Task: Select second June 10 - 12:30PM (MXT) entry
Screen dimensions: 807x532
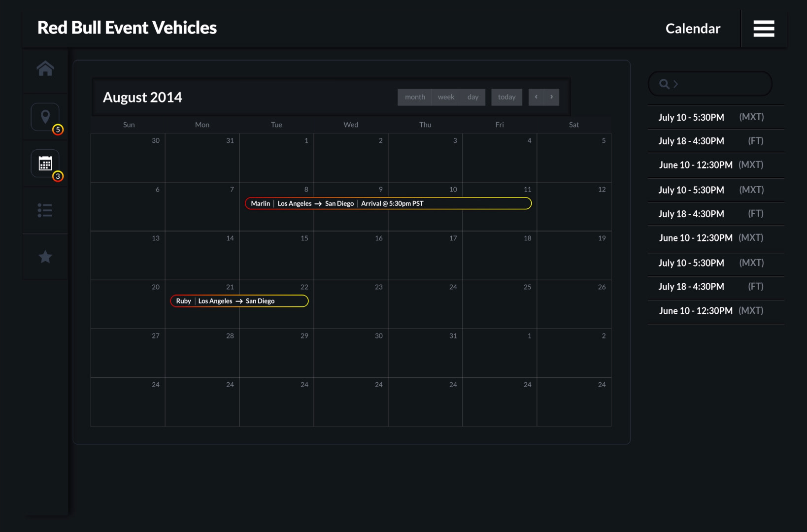Action: [x=716, y=238]
